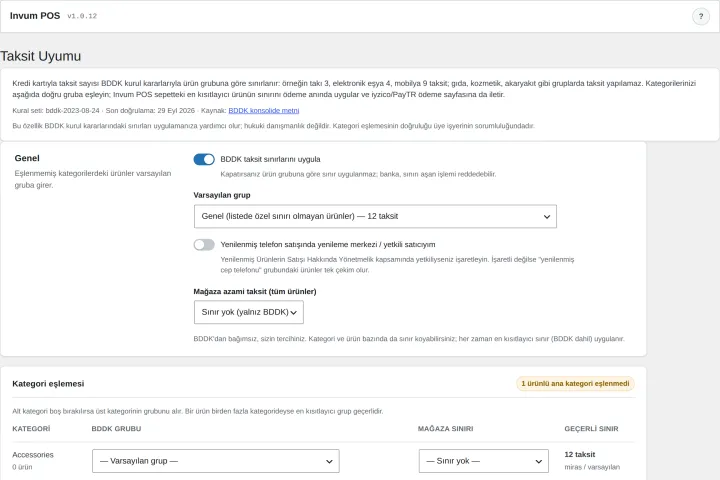
Task: Click the '0 ürün' count under Accessories
Action: [x=22, y=467]
